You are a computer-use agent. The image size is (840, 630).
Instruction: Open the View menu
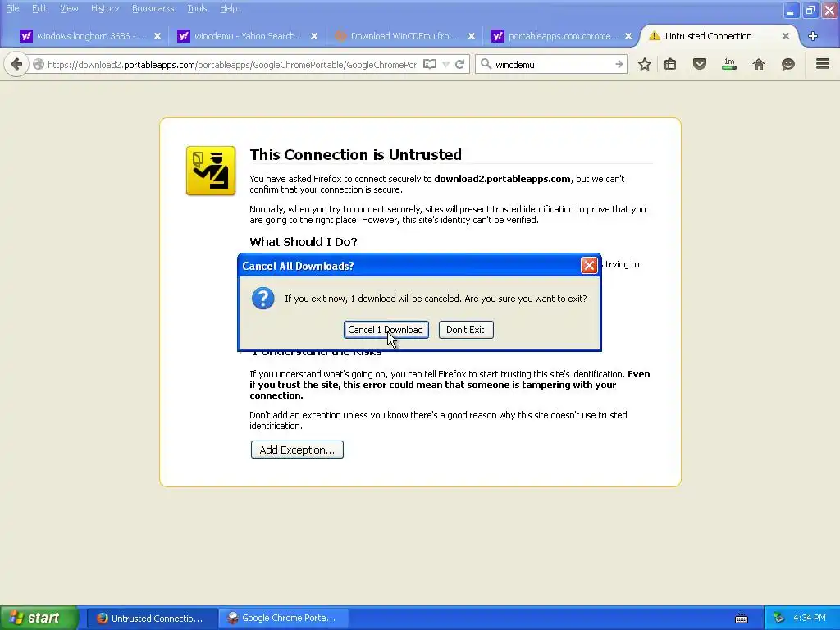pyautogui.click(x=69, y=8)
